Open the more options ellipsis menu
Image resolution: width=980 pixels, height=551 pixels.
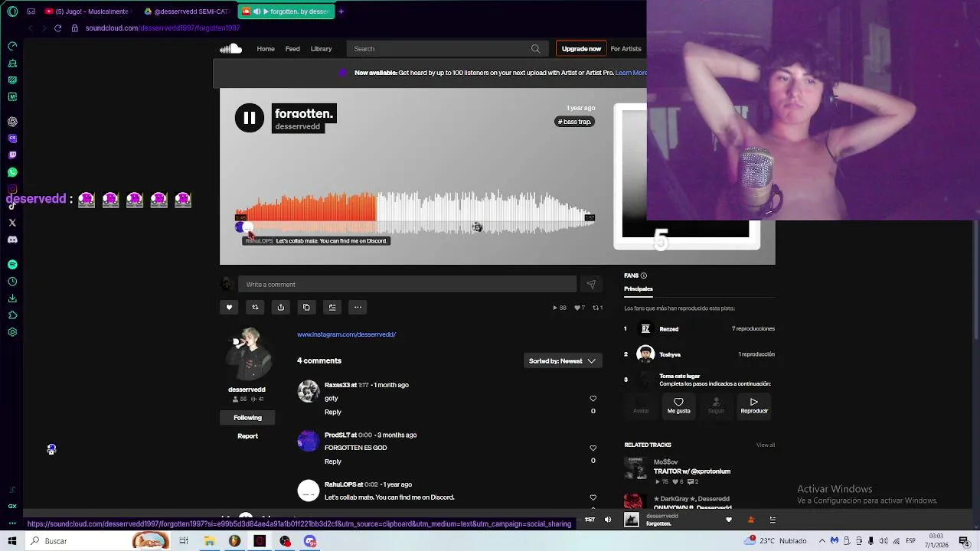(x=358, y=307)
